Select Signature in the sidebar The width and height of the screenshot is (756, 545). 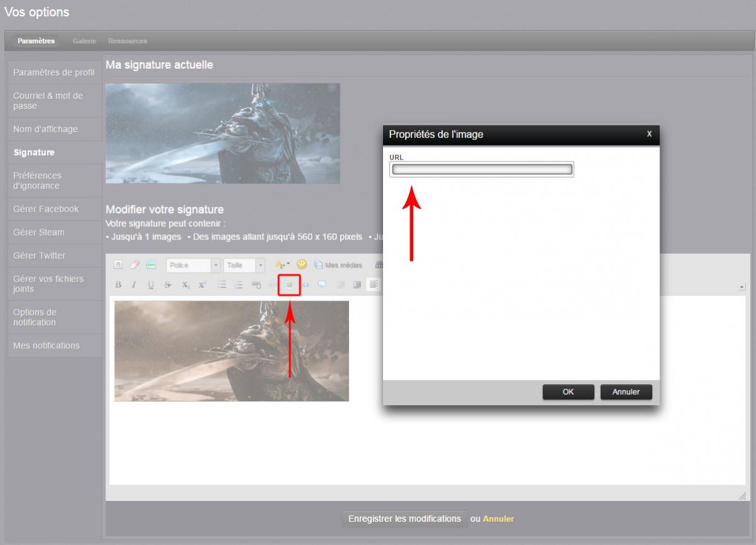click(x=55, y=152)
